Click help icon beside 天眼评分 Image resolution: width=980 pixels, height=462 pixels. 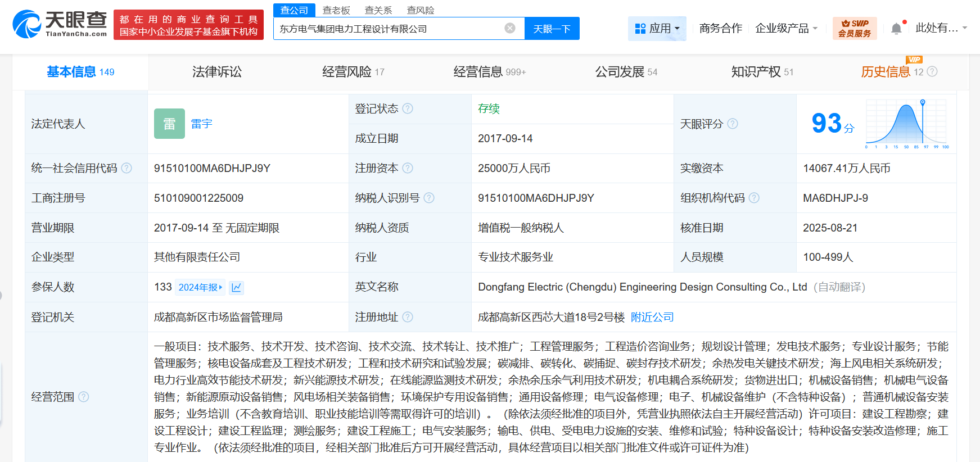pos(733,124)
